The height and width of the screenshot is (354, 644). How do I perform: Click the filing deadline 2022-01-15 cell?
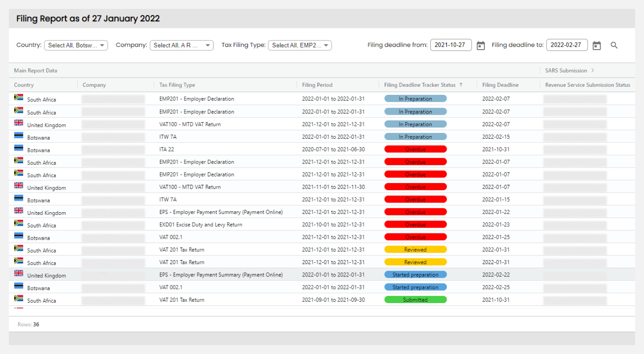496,199
